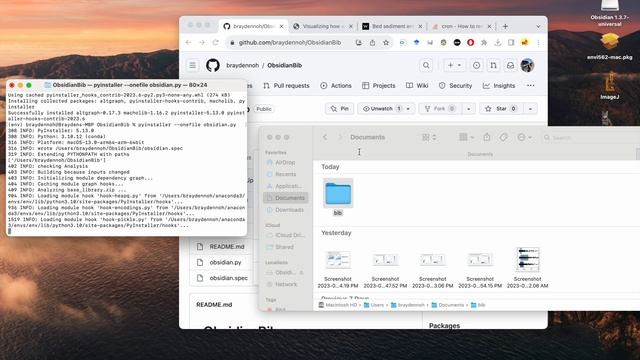Screen dimensions: 640x360
Task: Click Finder share toolbar icon
Action: [487, 137]
